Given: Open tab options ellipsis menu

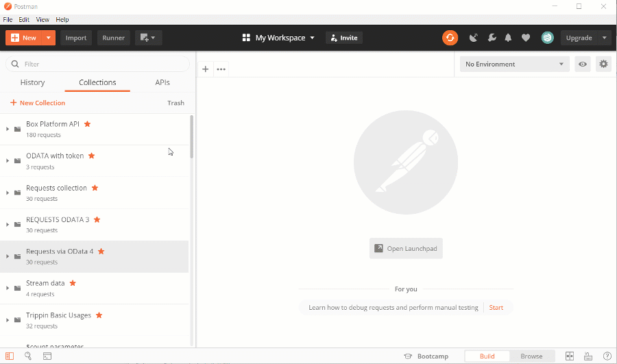Looking at the screenshot, I should click(221, 69).
